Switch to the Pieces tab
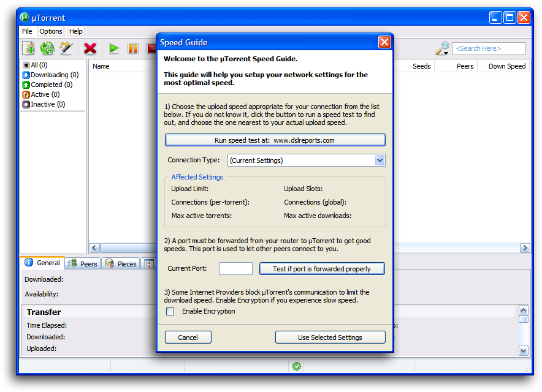This screenshot has height=392, width=542. [121, 263]
